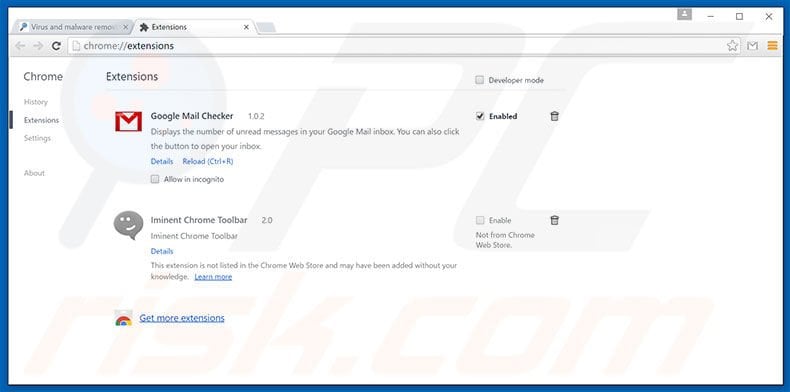
Task: Click the browser forward arrow
Action: coord(38,46)
